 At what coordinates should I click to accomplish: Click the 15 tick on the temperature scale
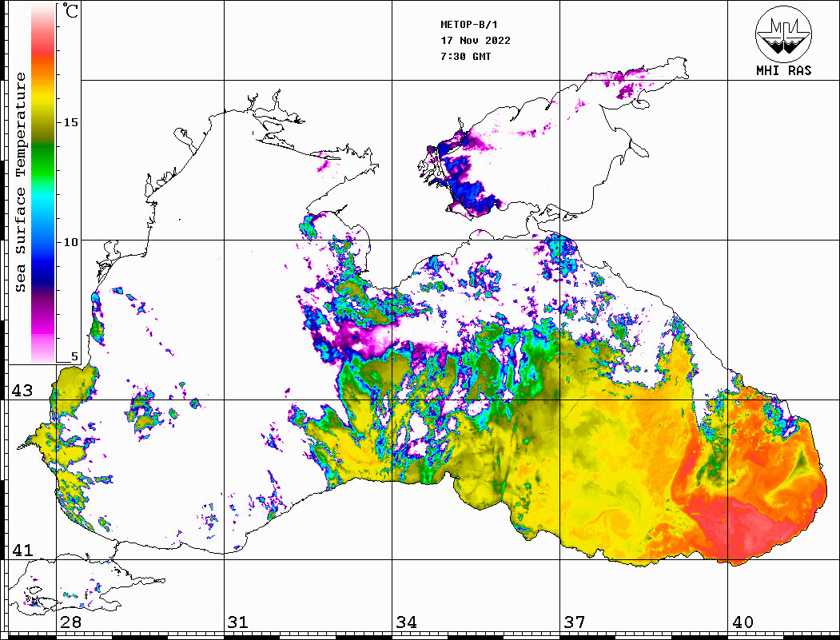point(70,122)
